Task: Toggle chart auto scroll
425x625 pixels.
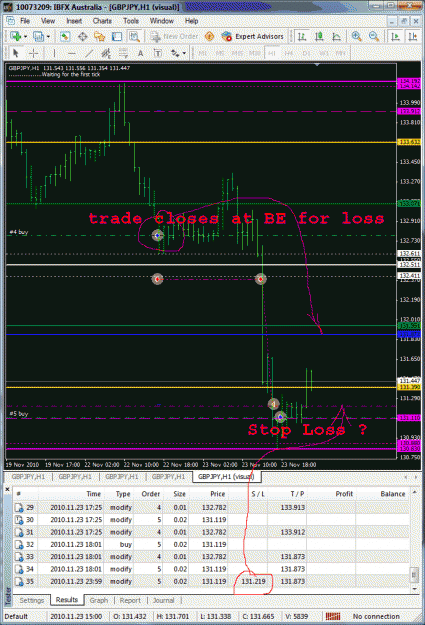Action: (x=395, y=37)
